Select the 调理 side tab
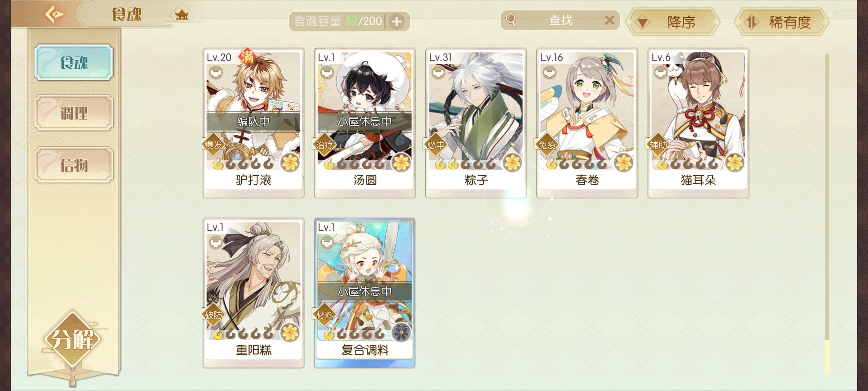This screenshot has width=868, height=391. point(74,113)
